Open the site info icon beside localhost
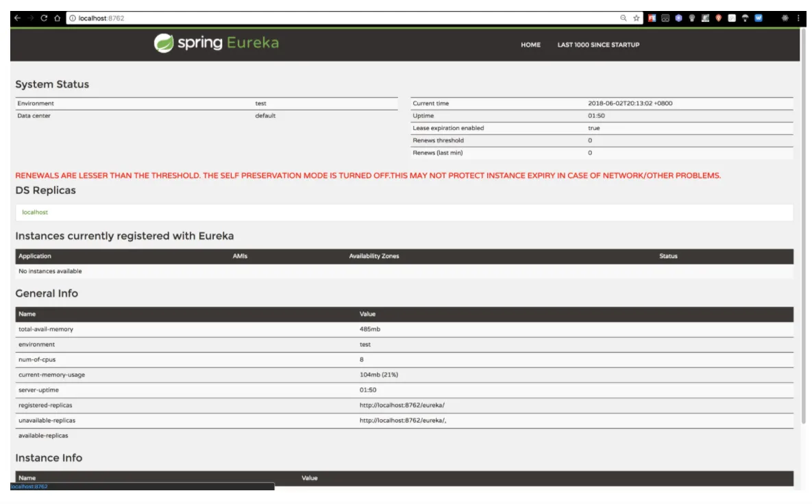 [73, 18]
